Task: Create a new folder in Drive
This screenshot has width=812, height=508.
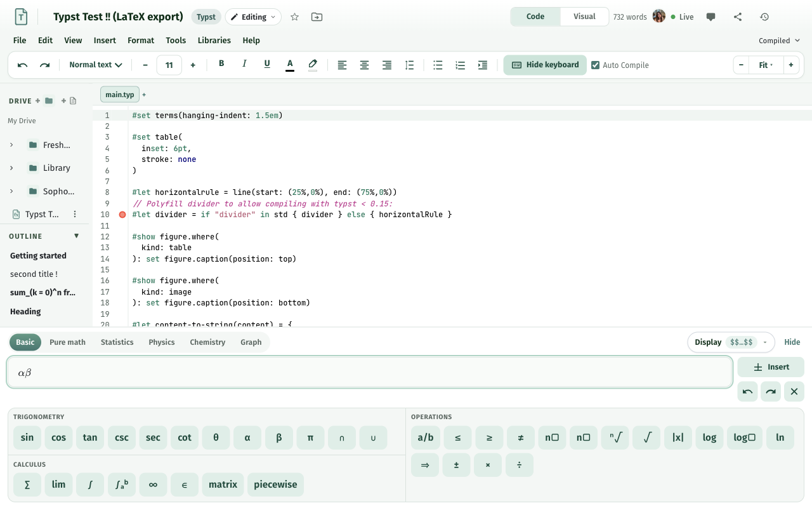Action: tap(45, 100)
